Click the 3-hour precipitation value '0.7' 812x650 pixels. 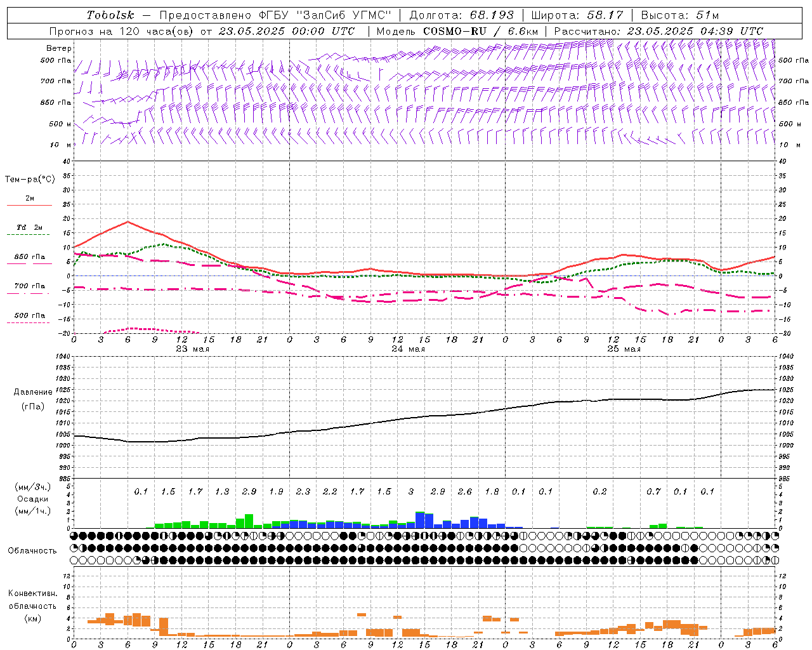(x=653, y=492)
